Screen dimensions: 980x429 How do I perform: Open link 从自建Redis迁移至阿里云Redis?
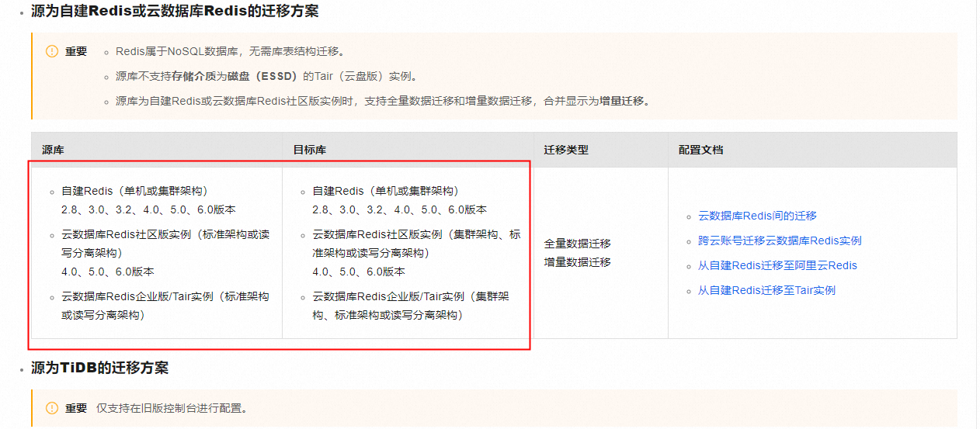777,265
